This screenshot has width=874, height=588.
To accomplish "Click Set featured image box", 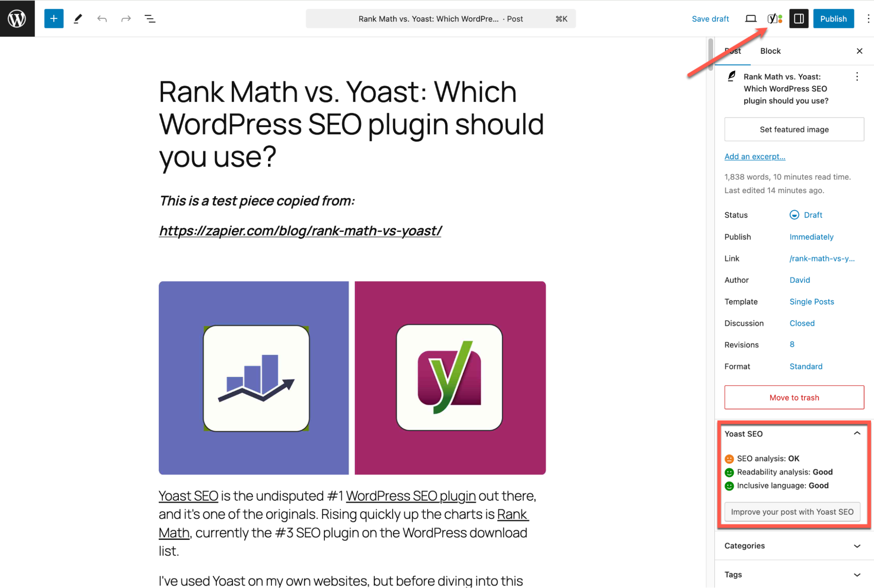I will point(794,129).
